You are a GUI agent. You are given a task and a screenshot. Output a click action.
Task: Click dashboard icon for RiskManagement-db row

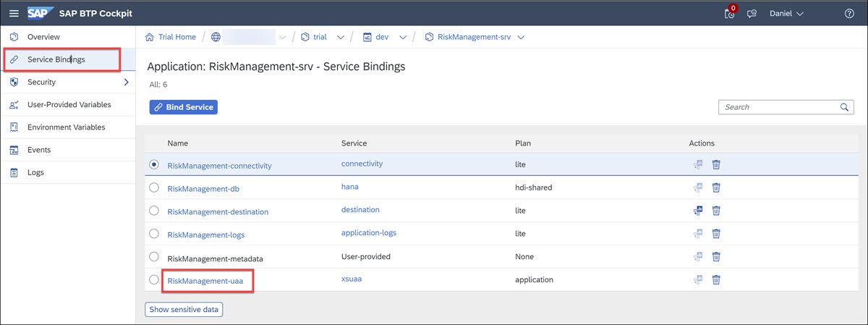(x=698, y=187)
